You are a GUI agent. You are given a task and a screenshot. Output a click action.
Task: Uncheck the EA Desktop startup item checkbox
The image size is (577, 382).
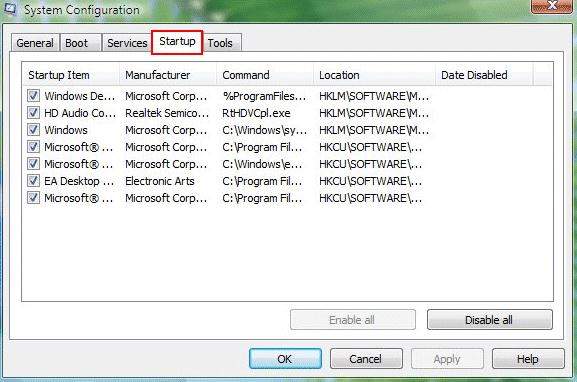click(x=33, y=181)
